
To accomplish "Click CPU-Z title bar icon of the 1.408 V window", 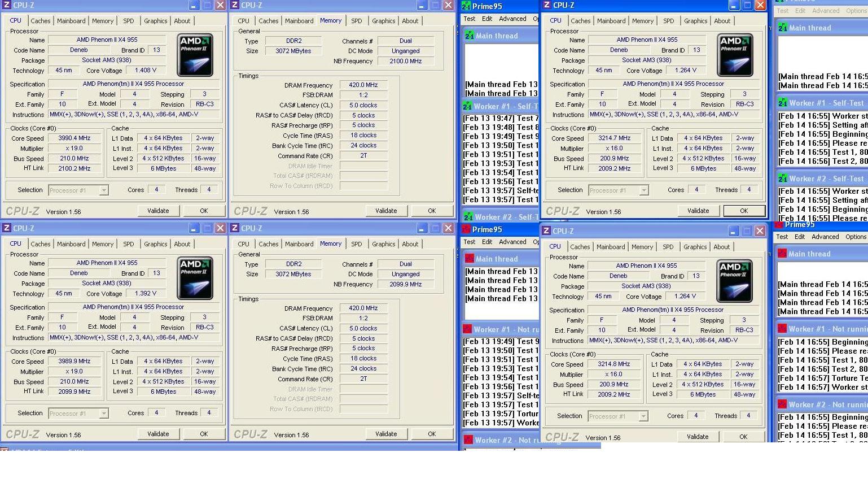I will point(7,5).
